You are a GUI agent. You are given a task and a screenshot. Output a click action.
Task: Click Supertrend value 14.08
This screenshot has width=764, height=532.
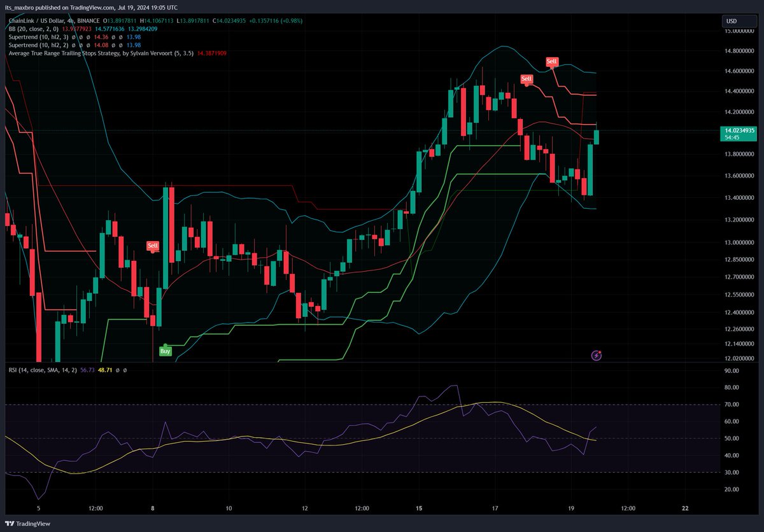[x=101, y=46]
